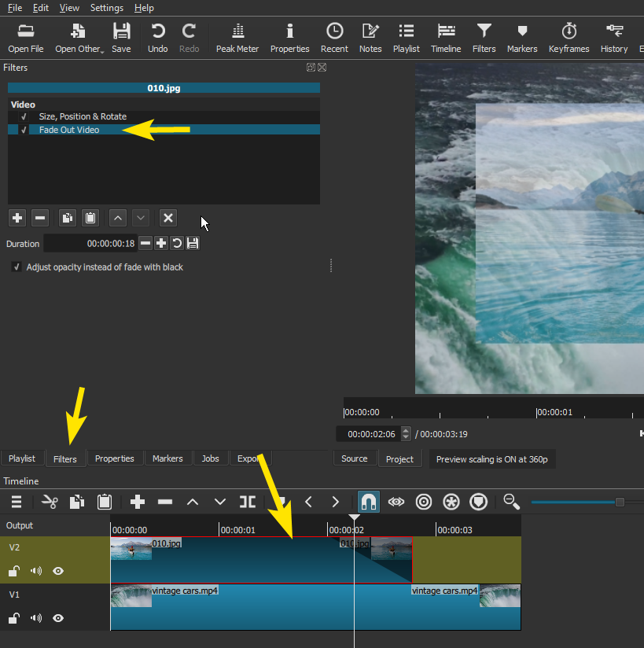
Task: Toggle Timeline panel from the top toolbar
Action: pos(446,39)
